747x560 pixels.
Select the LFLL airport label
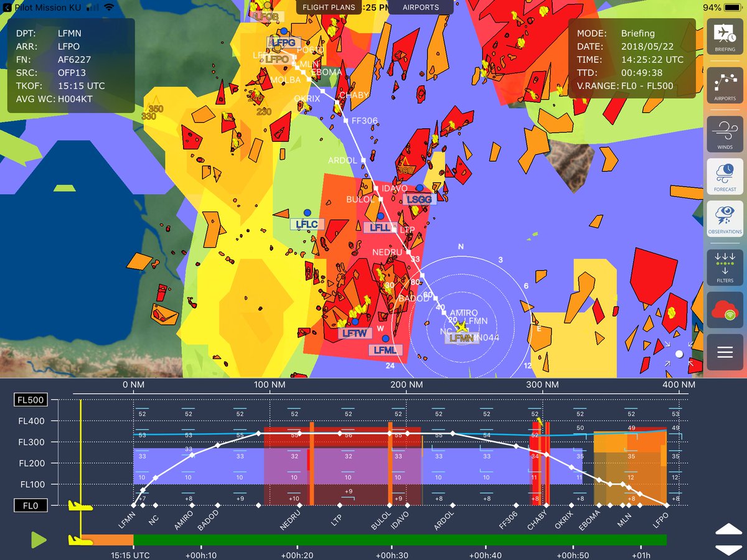coord(380,227)
